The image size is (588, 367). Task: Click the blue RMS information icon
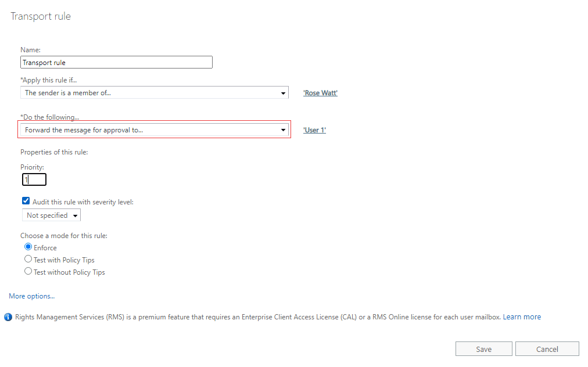tap(8, 317)
